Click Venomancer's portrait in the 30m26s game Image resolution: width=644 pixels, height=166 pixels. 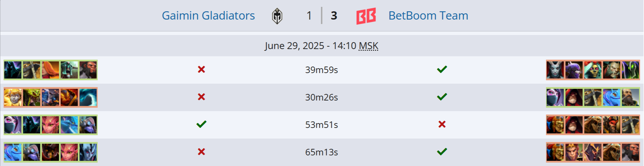pyautogui.click(x=32, y=97)
